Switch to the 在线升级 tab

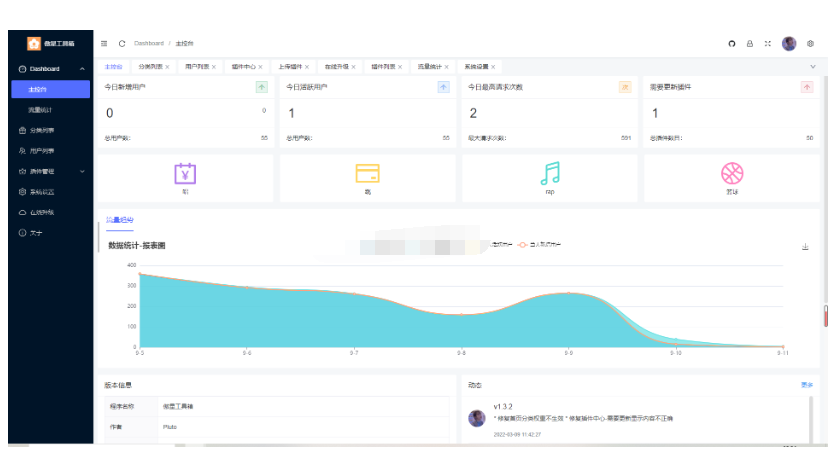click(x=337, y=67)
